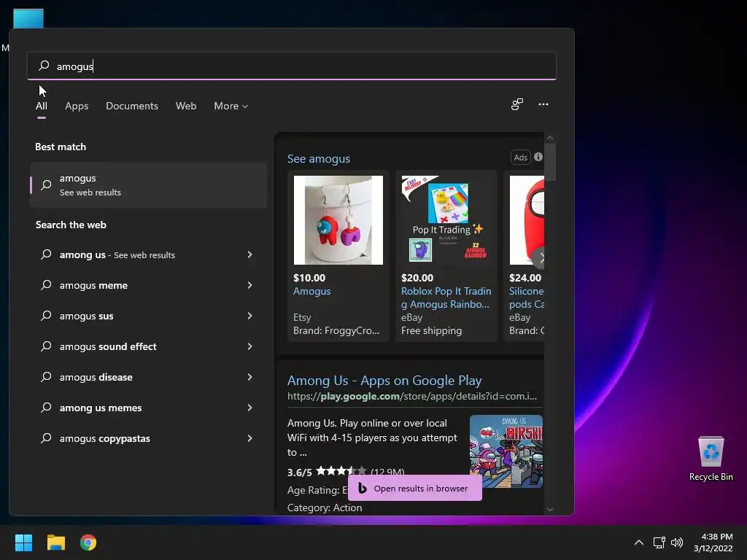Select the 'among us - See web results' suggestion
Viewport: 747px width, 560px height.
point(117,254)
